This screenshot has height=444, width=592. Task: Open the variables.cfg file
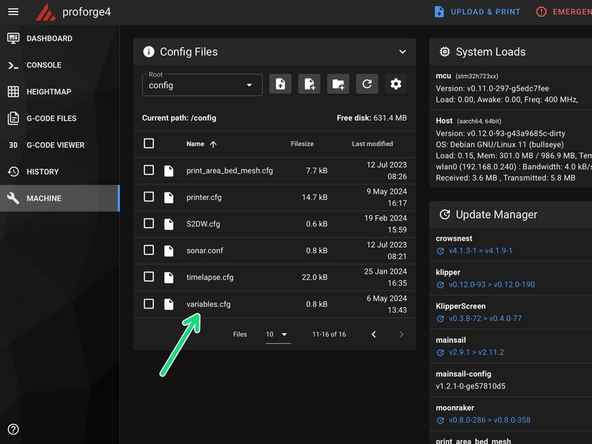[208, 304]
